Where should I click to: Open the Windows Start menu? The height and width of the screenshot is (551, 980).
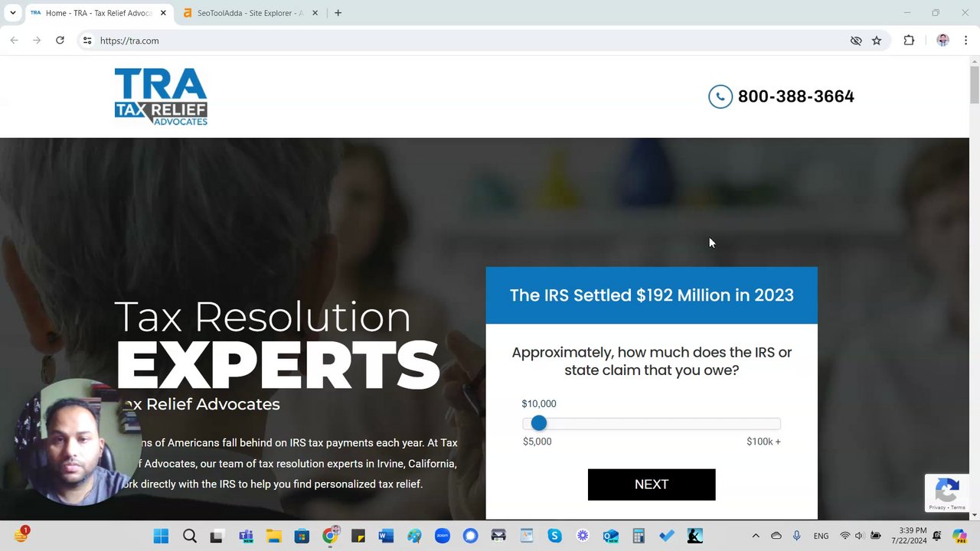pos(161,536)
